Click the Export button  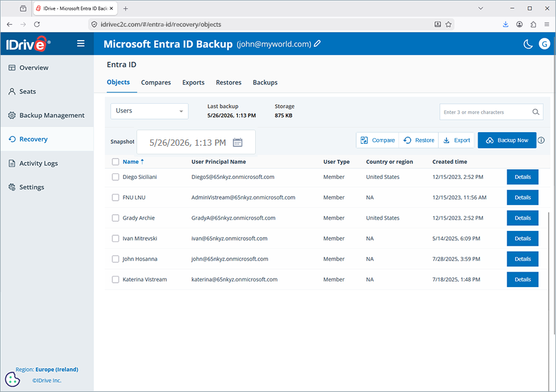pyautogui.click(x=457, y=140)
